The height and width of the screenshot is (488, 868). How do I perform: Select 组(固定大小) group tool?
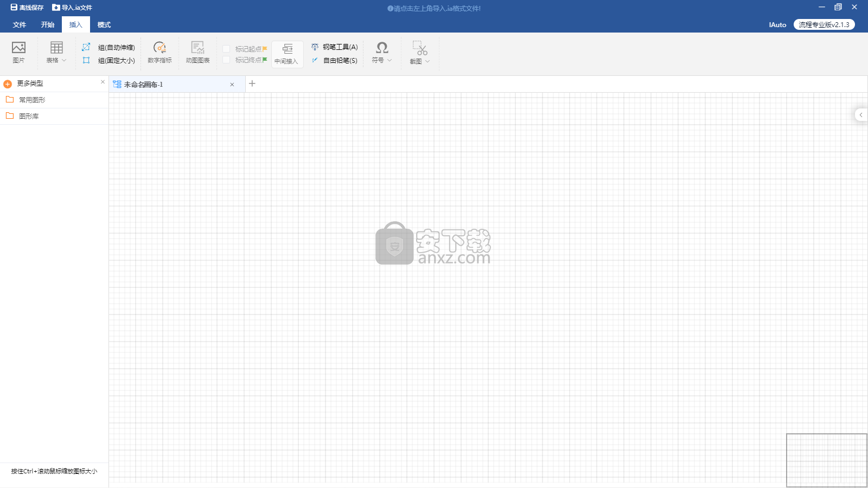[108, 61]
